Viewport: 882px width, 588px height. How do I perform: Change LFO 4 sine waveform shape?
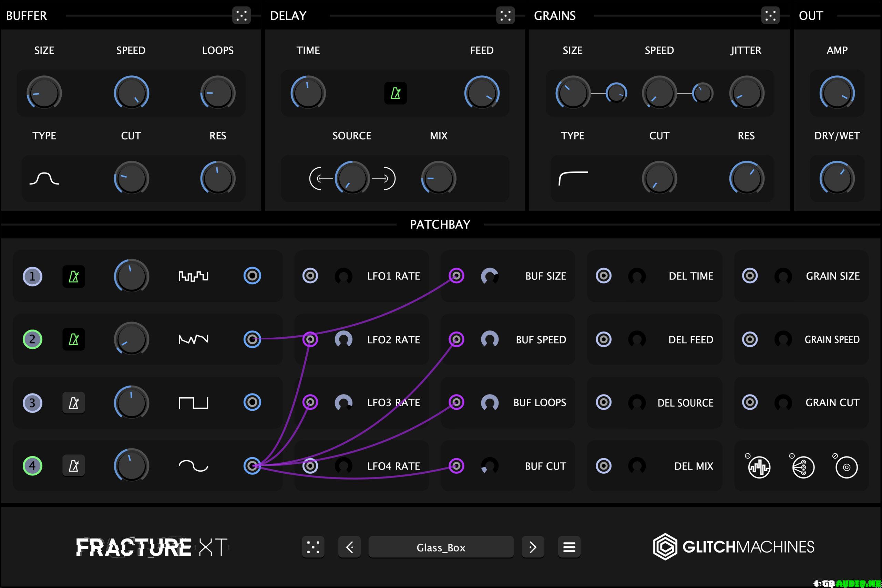click(193, 466)
